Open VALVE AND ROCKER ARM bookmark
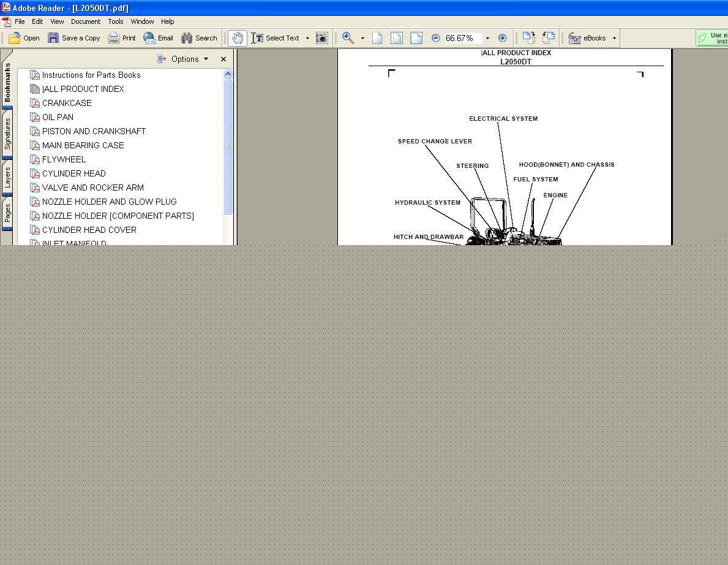 click(x=93, y=188)
